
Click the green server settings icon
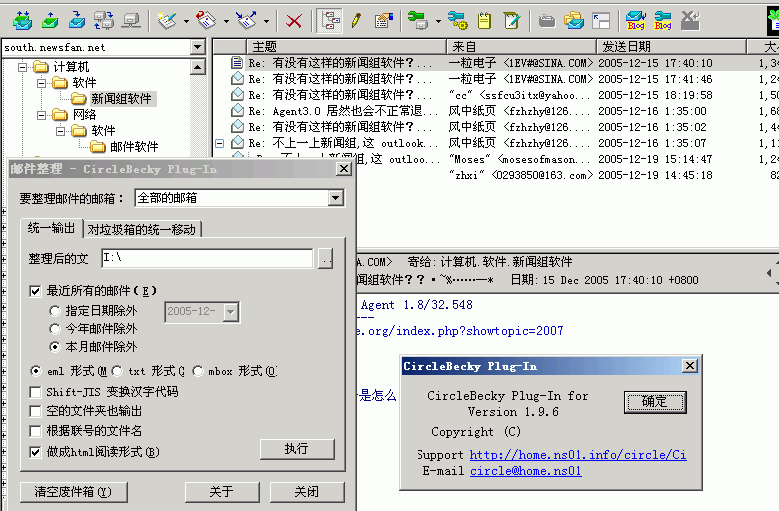418,20
